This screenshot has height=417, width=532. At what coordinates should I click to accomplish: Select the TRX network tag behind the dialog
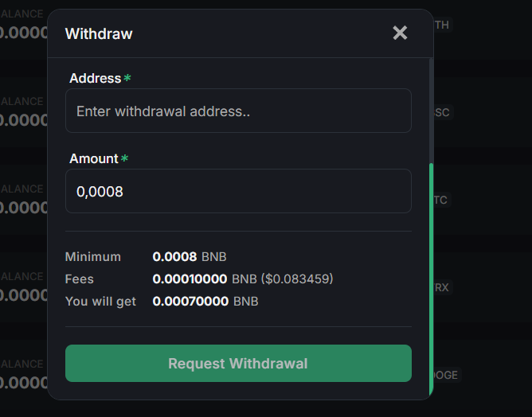coord(441,287)
